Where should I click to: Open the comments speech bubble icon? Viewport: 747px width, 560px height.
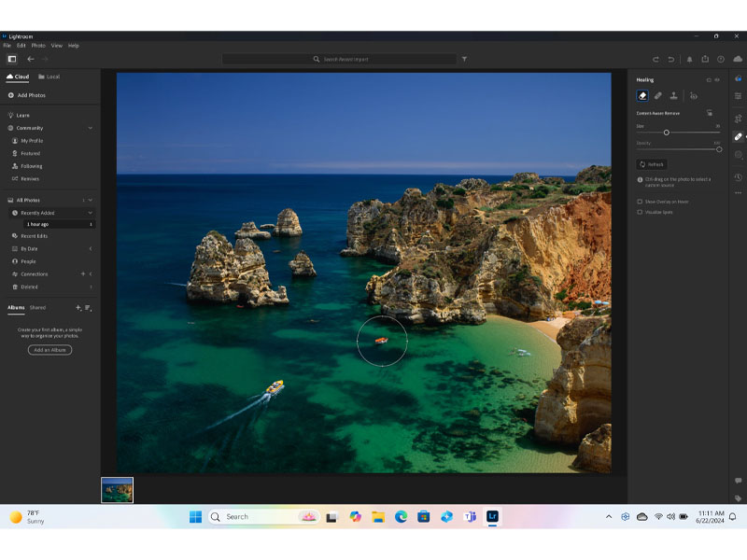pos(738,481)
